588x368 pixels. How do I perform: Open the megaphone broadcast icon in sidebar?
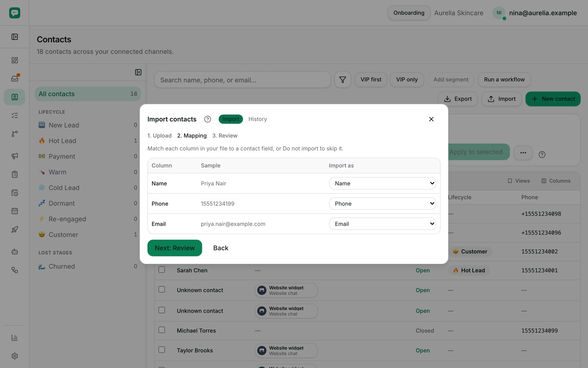(x=14, y=156)
